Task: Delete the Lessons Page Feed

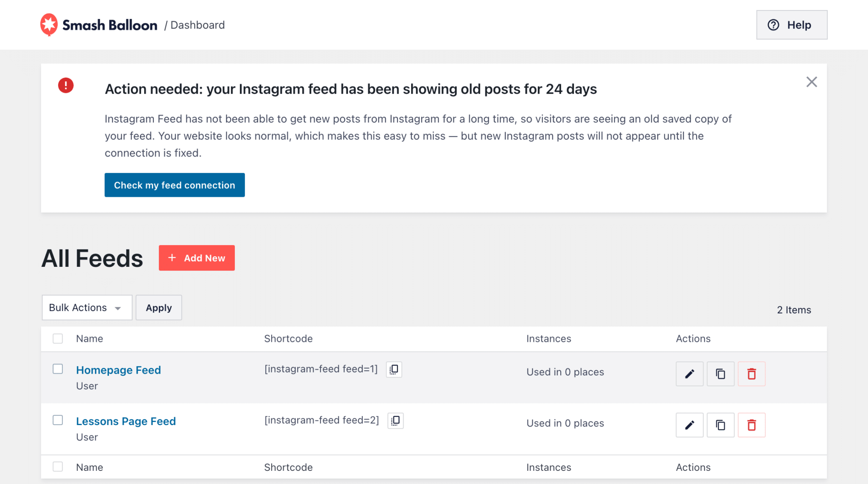Action: pyautogui.click(x=751, y=425)
